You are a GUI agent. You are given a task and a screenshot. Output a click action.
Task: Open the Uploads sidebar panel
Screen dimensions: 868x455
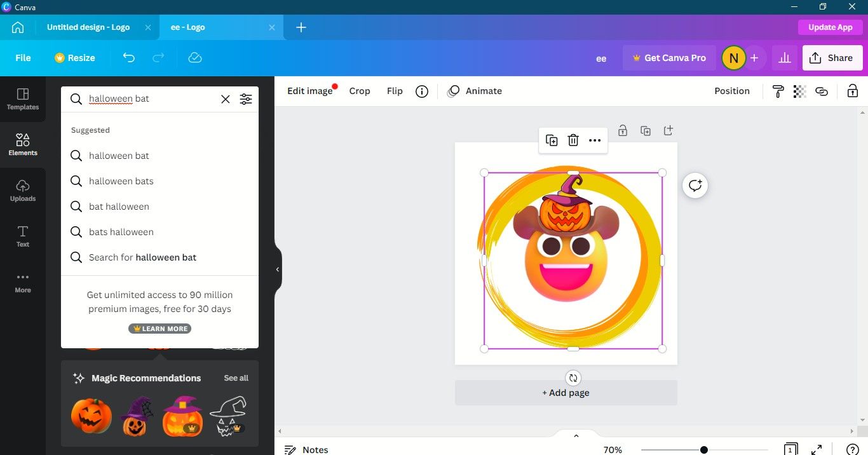(23, 191)
